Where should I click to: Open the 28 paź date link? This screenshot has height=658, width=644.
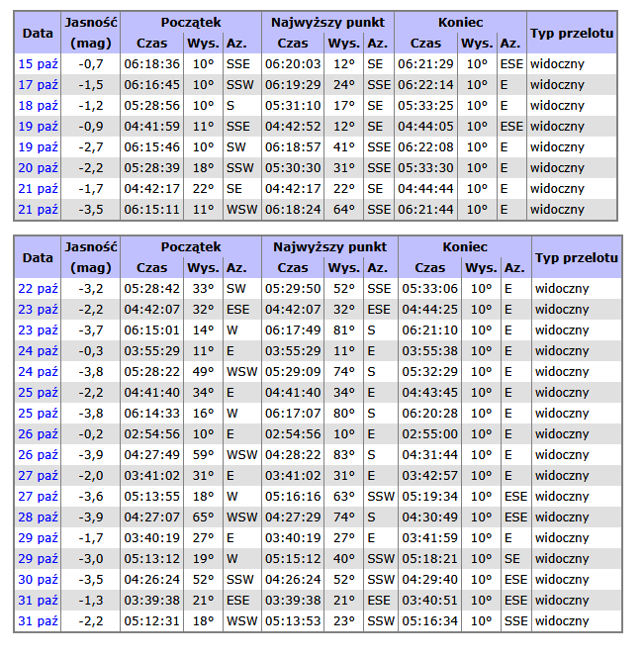click(x=38, y=517)
